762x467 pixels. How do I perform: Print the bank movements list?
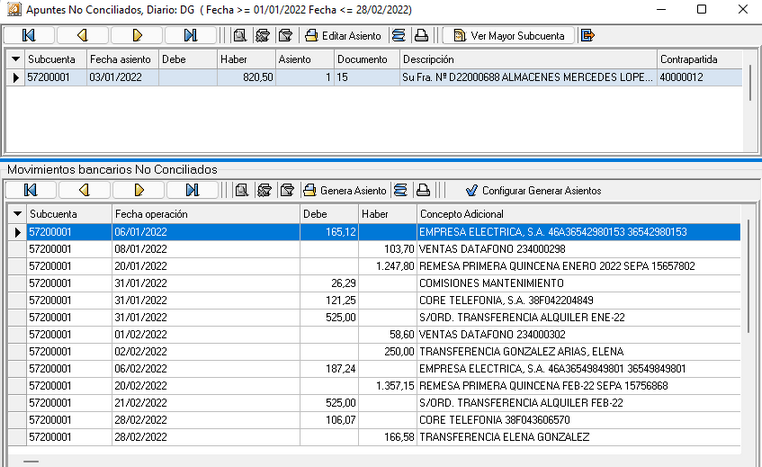tap(423, 190)
